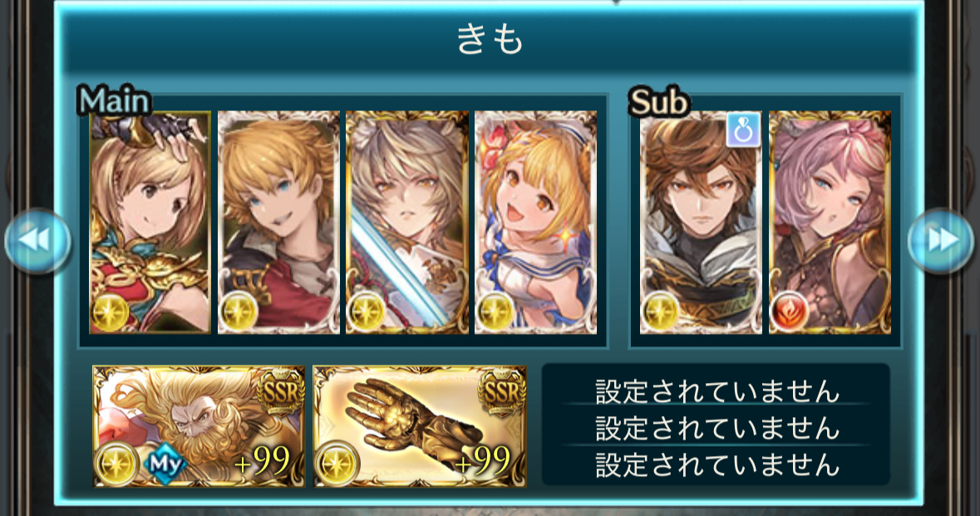Click the blue My badge on summon

(x=165, y=463)
